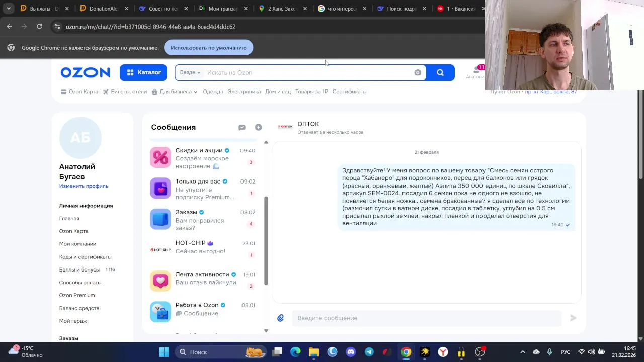This screenshot has height=362, width=644.
Task: Click the message list scroll-up arrow
Action: tap(266, 142)
